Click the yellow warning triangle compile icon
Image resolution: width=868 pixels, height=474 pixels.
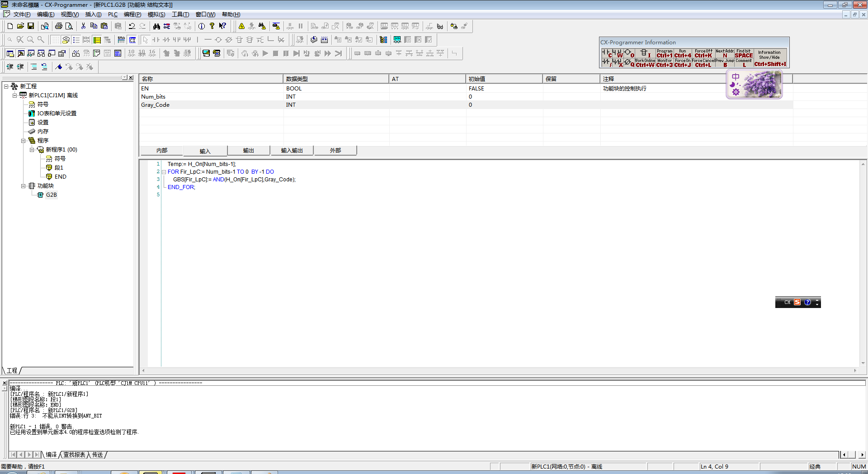pyautogui.click(x=241, y=26)
